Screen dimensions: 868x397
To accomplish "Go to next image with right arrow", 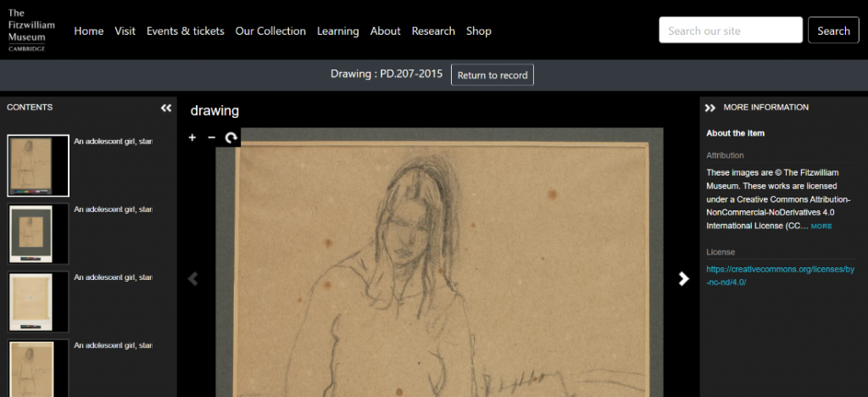I will point(683,279).
